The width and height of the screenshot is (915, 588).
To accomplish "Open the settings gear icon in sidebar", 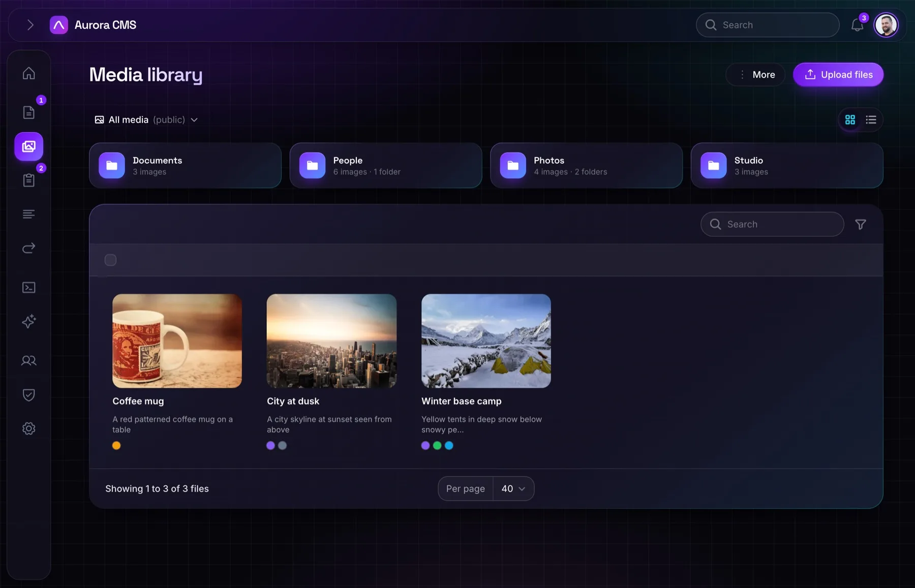I will click(29, 428).
